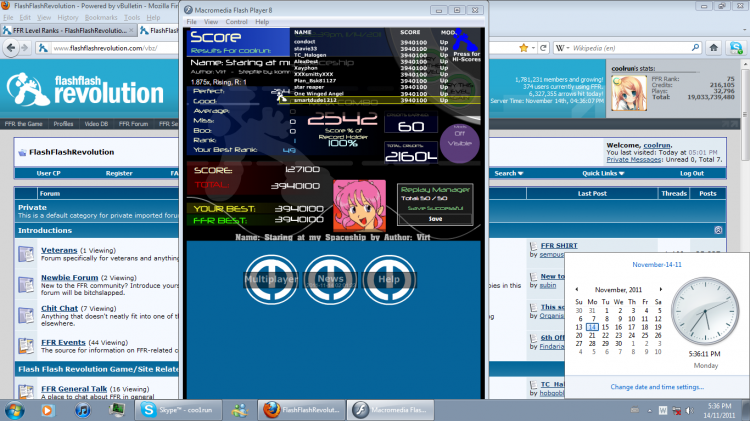Expand the Search dropdown in forum navbar
This screenshot has height=421, width=750.
pos(508,173)
